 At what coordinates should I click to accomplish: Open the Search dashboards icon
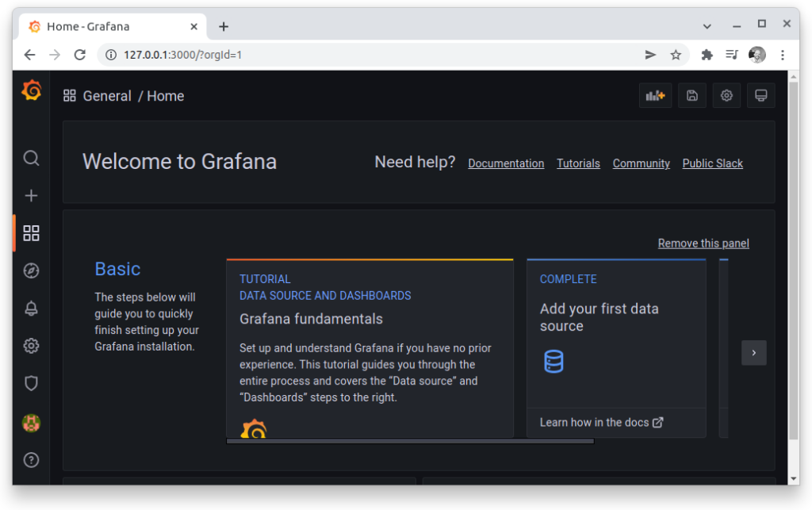point(31,158)
